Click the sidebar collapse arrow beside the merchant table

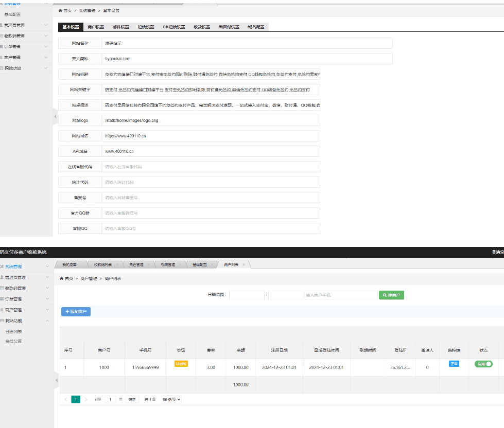[x=56, y=380]
